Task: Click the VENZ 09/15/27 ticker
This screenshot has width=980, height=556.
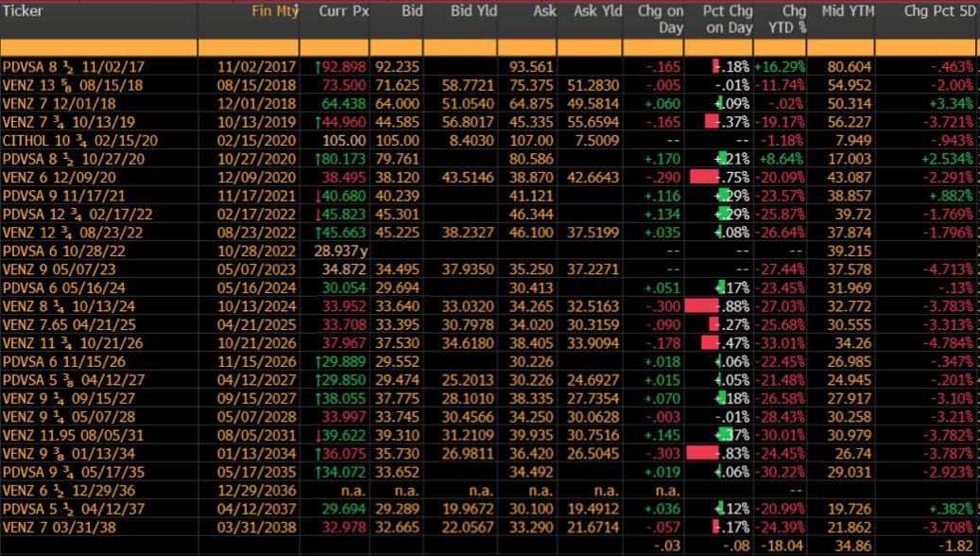Action: click(x=69, y=399)
